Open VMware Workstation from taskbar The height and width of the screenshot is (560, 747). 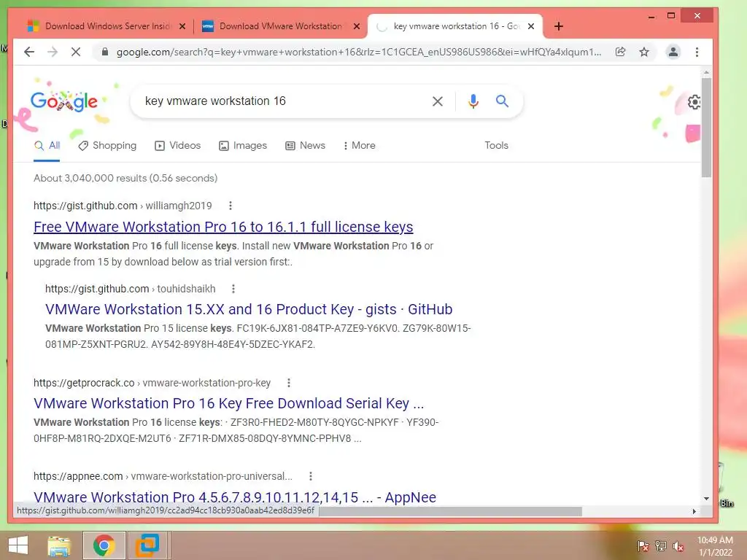147,545
